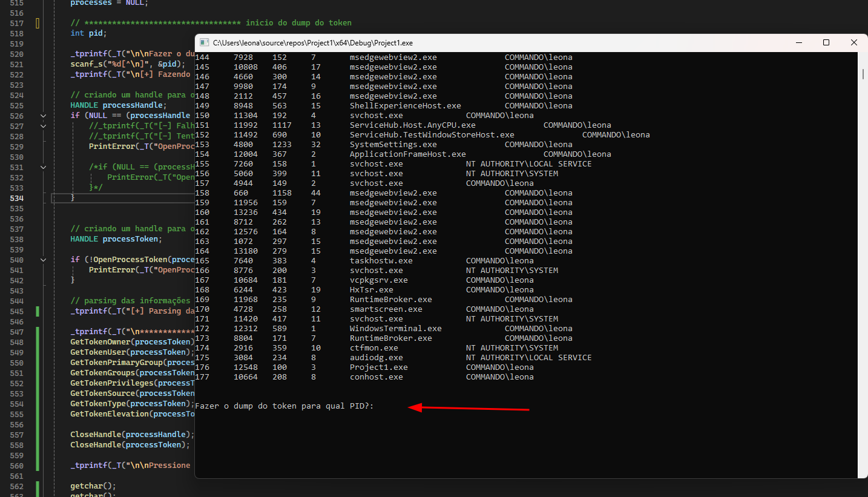Click the CloseHandle(processHandle) call
Screen dimensions: 868x497
pos(132,435)
